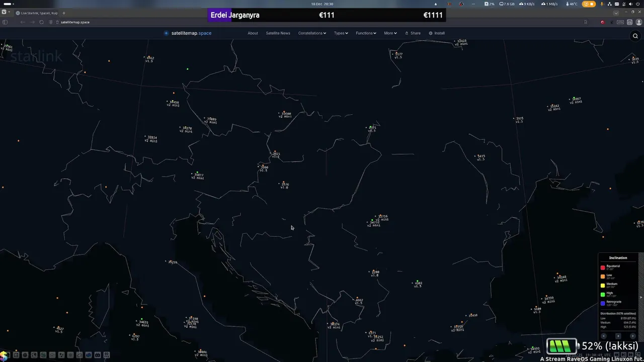Viewport: 644px width, 362px height.
Task: Open the About page
Action: click(253, 33)
